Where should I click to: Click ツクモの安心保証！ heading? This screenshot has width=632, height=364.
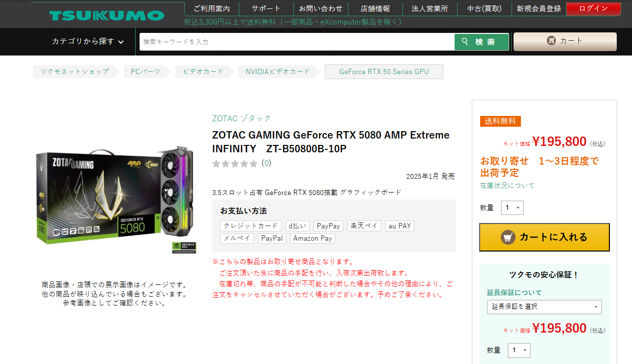[545, 275]
